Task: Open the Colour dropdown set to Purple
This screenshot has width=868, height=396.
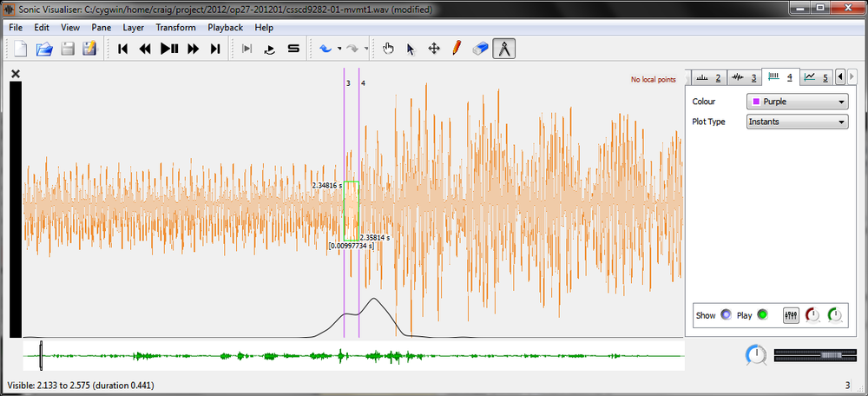Action: 797,102
